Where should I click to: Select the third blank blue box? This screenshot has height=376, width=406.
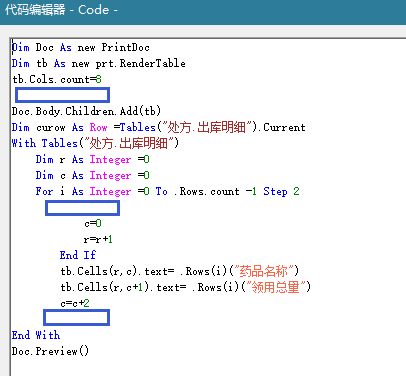click(76, 318)
